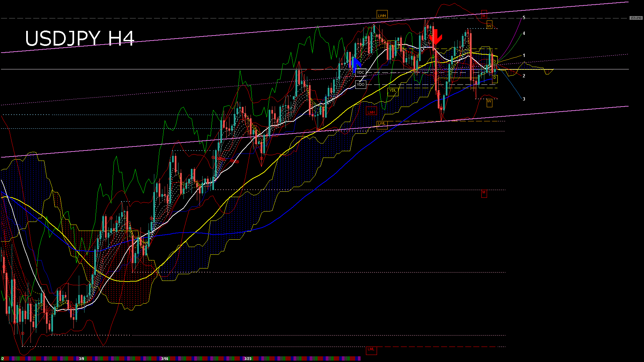This screenshot has height=362, width=644.
Task: Click the red LML label box
Action: (x=371, y=349)
